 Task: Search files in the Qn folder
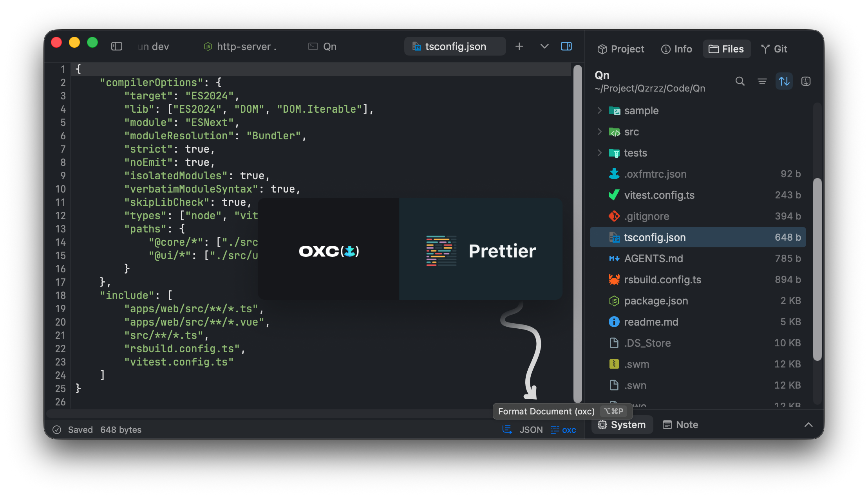[x=740, y=81]
